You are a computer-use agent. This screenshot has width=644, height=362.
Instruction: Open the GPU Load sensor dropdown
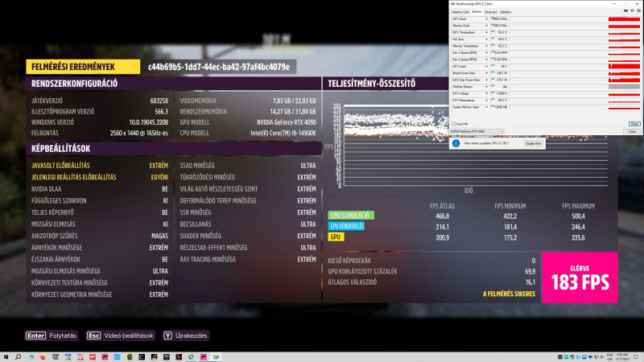[486, 66]
